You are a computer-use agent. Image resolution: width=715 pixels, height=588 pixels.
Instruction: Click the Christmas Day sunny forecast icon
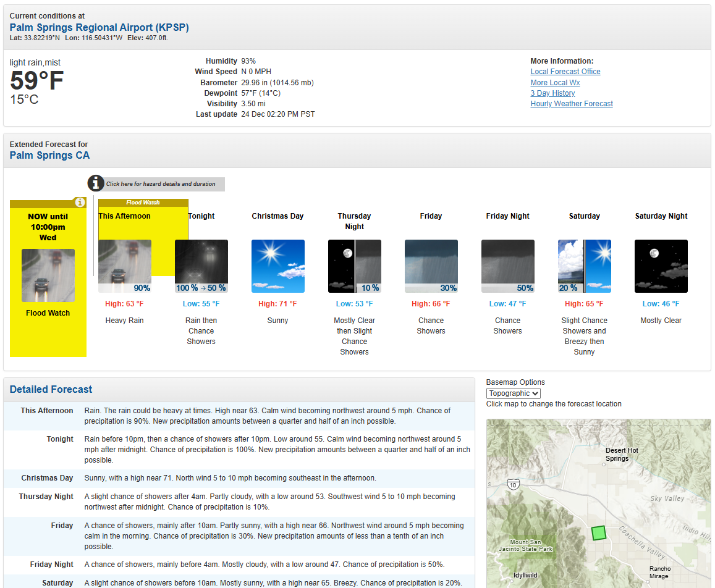[x=278, y=266]
